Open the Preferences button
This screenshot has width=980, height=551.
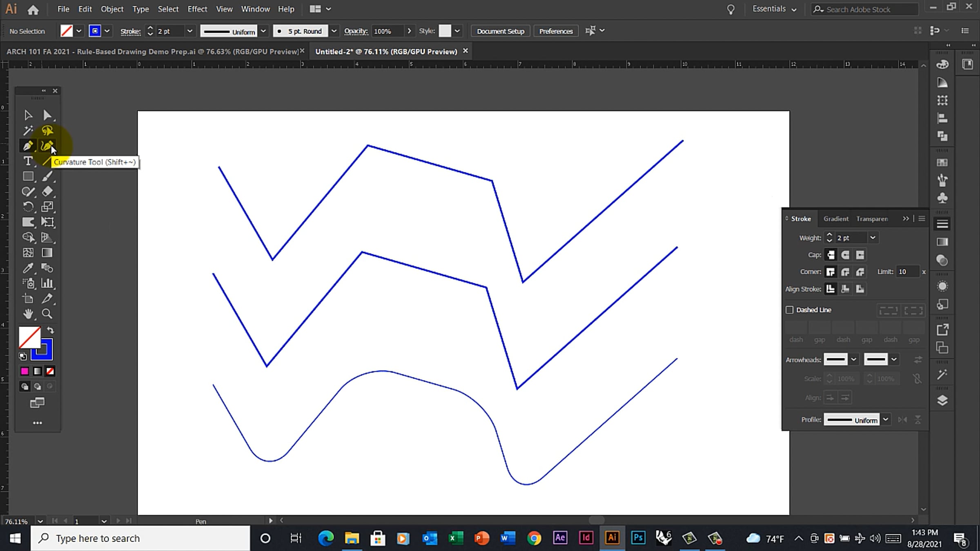[x=556, y=31]
